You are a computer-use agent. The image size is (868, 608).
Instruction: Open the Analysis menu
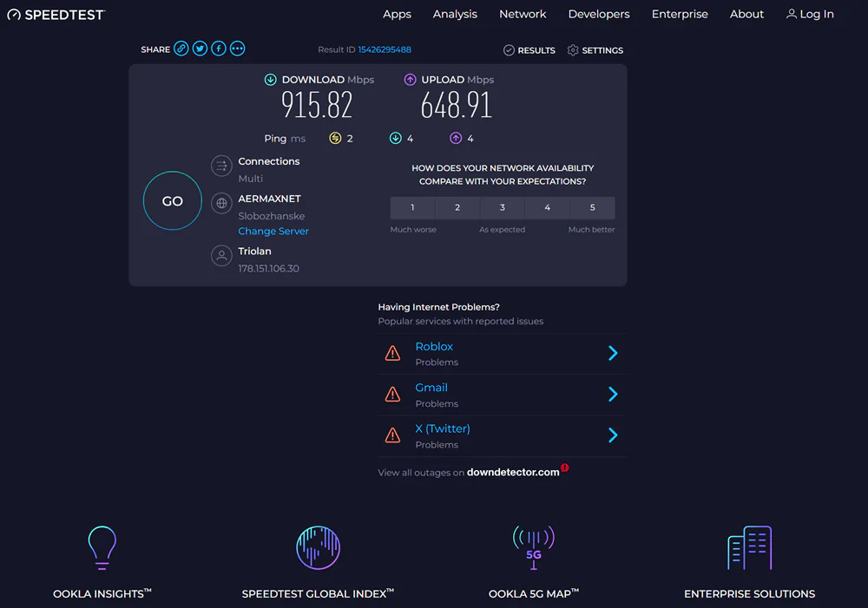[x=455, y=15]
